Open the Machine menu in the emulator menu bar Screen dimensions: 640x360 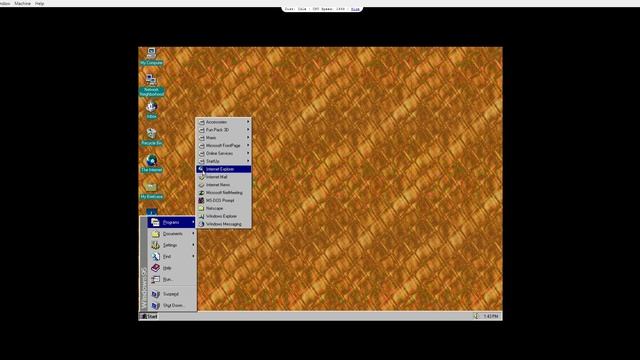22,3
